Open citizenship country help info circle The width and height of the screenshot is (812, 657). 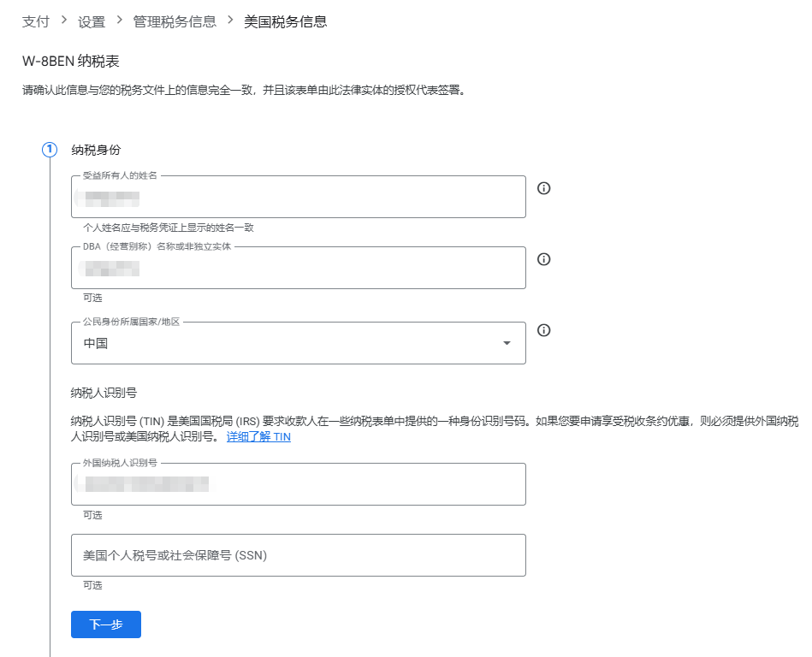tap(543, 330)
